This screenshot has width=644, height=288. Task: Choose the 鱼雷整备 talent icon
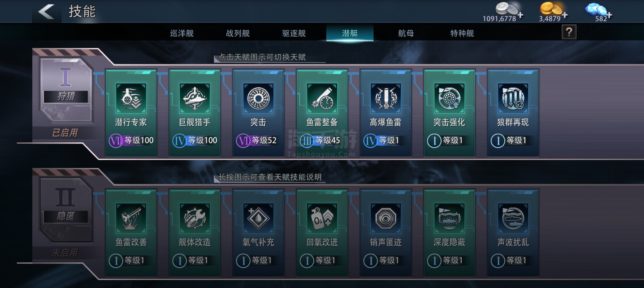[x=322, y=98]
